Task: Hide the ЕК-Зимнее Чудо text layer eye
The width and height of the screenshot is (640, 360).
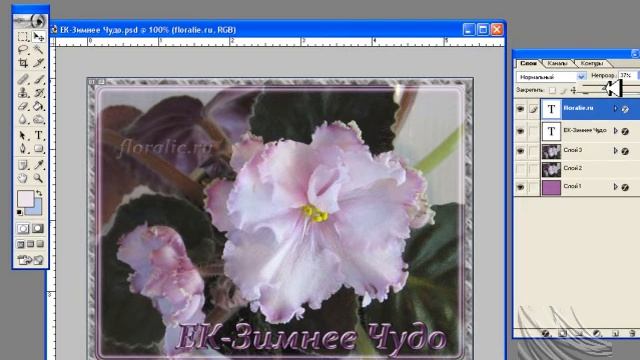Action: click(x=520, y=131)
